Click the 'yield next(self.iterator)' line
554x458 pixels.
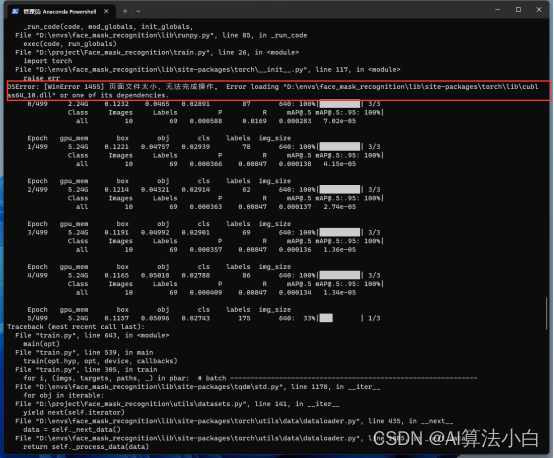pyautogui.click(x=74, y=412)
